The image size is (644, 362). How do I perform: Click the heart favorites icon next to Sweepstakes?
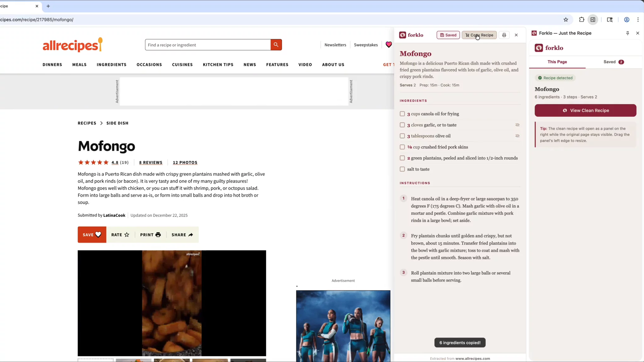389,45
